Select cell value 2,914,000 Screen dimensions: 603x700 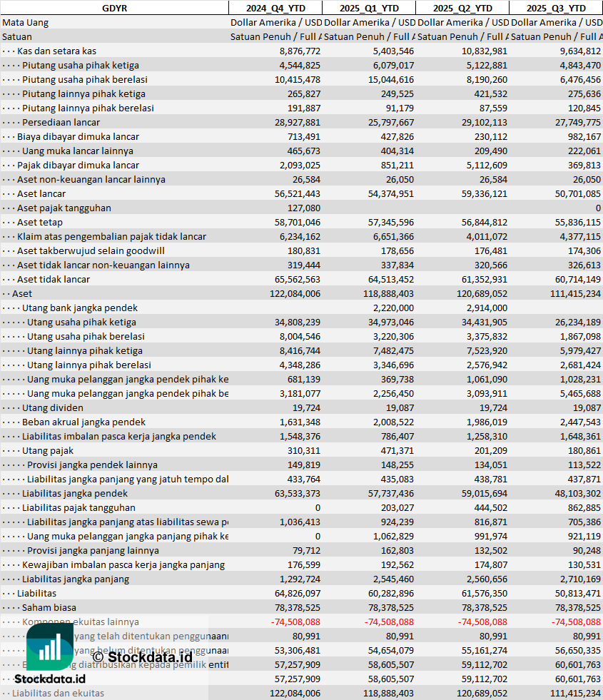(x=487, y=308)
